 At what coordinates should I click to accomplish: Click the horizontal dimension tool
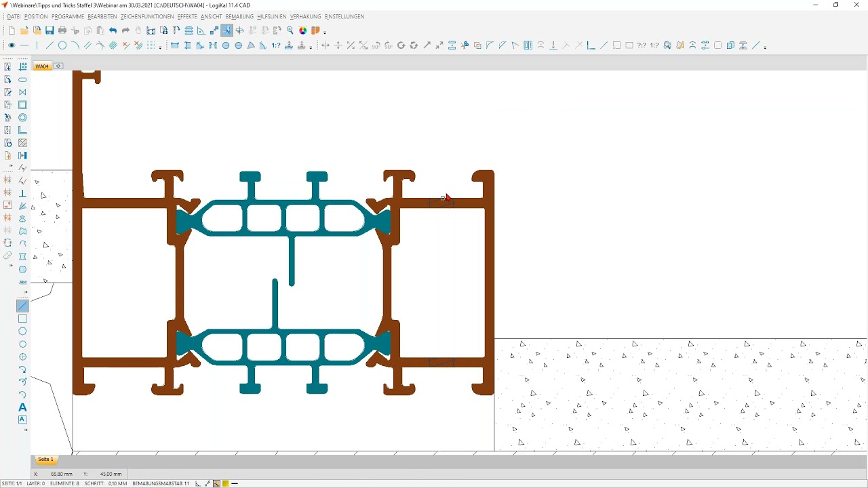click(175, 45)
